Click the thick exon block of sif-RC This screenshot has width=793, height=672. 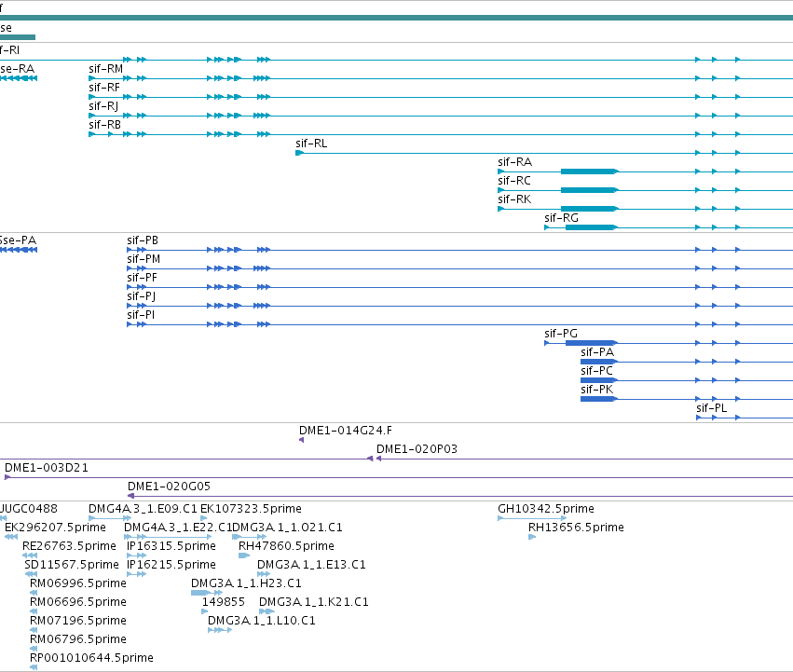[589, 190]
